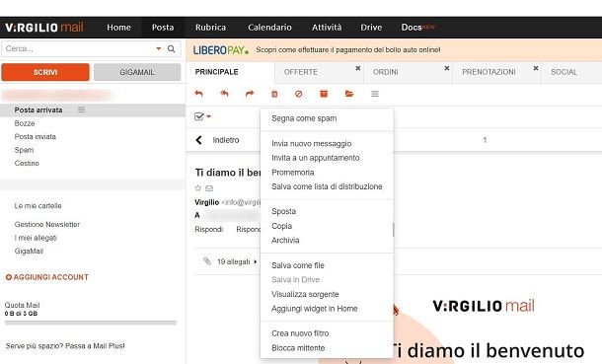602x364 pixels.
Task: Open Posta arrivata folder options icon
Action: coord(81,109)
